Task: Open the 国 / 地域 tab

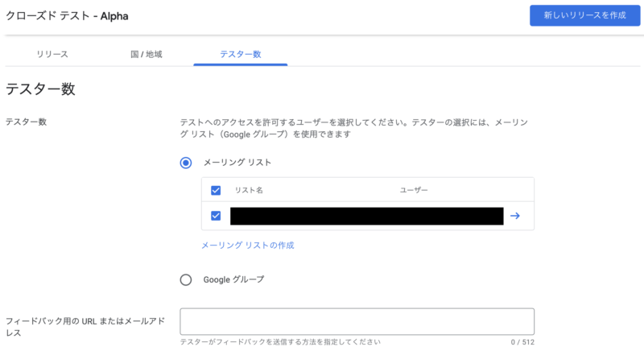Action: [x=147, y=54]
